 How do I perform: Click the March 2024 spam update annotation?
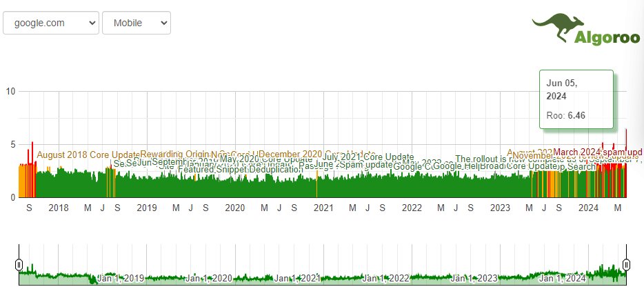(598, 152)
